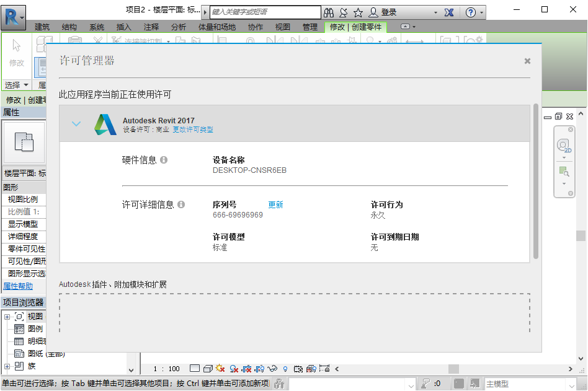Screen dimensions: 588x391
Task: Click the zoom region icon in navigation bar
Action: click(564, 172)
